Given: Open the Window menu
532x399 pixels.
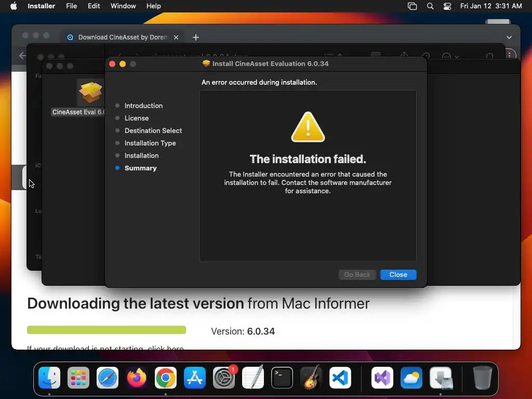Looking at the screenshot, I should (123, 6).
